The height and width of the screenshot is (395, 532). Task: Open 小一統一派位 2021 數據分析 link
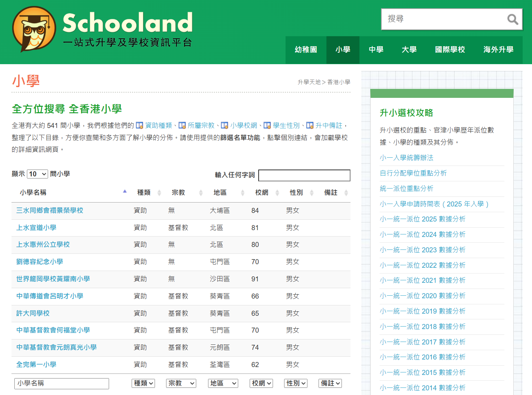pyautogui.click(x=423, y=280)
